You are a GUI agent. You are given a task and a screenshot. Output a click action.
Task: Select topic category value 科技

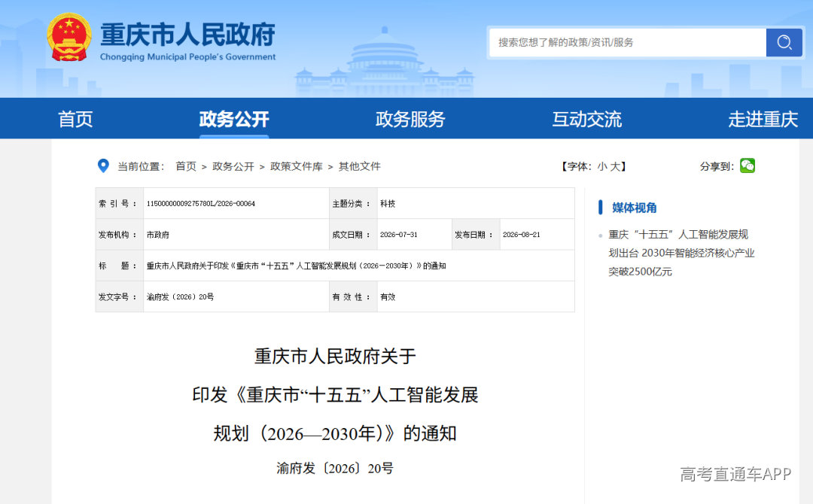click(388, 204)
